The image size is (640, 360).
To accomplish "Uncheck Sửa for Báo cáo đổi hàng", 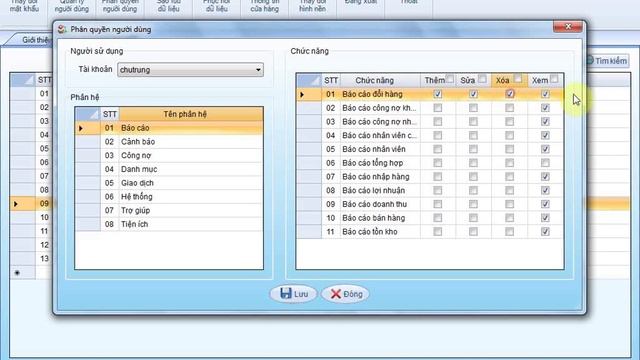I will pos(473,94).
